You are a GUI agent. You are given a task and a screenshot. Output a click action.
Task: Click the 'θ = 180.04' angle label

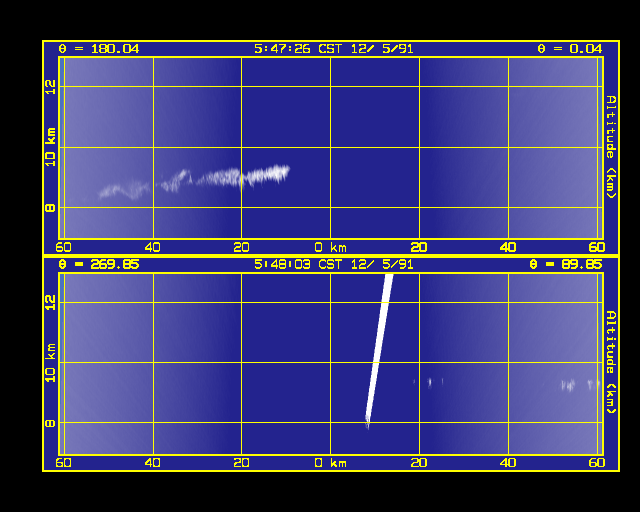coord(99,49)
